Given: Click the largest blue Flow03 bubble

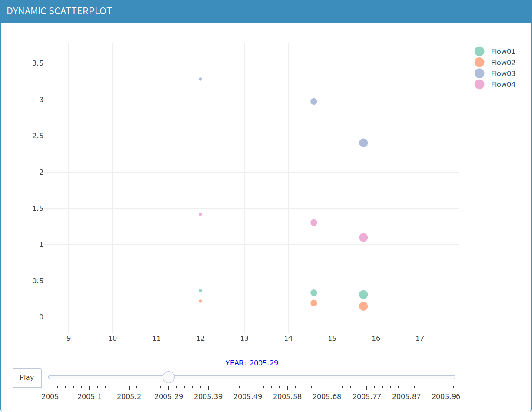Looking at the screenshot, I should 363,143.
